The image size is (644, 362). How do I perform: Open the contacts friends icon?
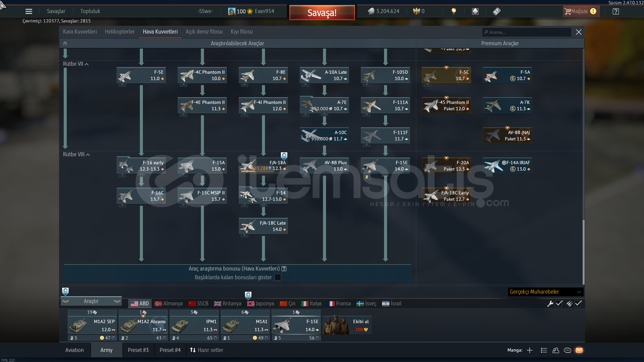coord(556,350)
